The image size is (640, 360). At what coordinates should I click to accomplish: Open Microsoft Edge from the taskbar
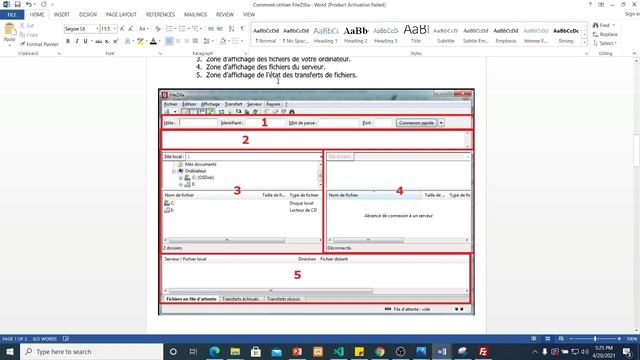(214, 351)
